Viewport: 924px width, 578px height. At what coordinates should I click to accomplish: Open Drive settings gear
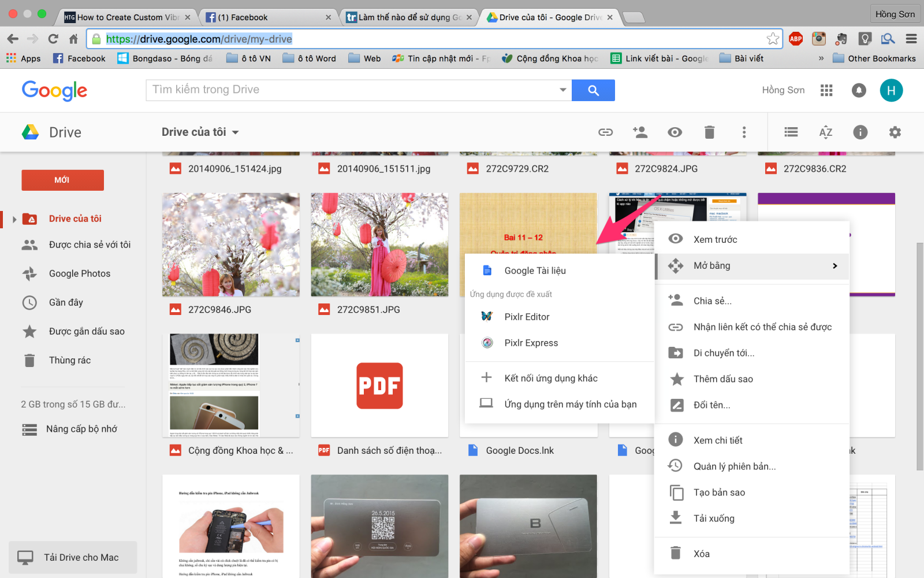895,132
